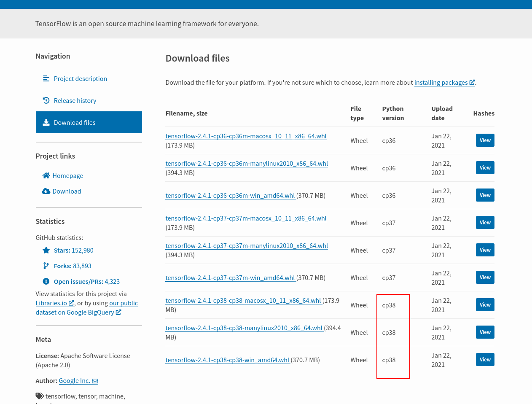
Task: Download tensorflow cp36 win_amd64 wheel file
Action: tap(230, 196)
